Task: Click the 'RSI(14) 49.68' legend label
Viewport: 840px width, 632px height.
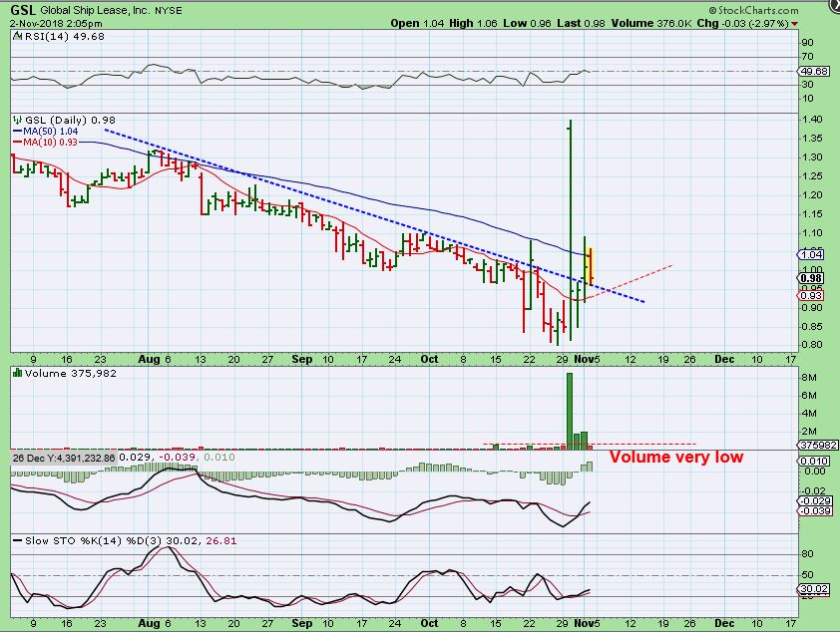Action: click(64, 37)
